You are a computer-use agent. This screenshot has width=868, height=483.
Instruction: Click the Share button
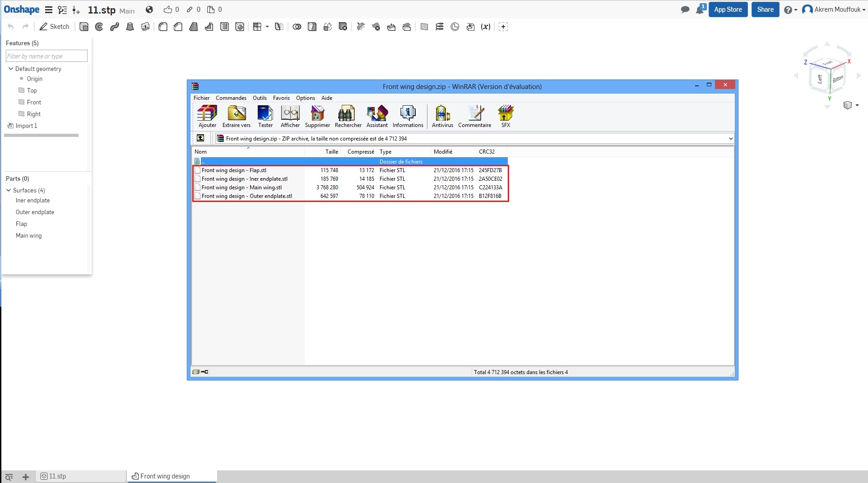coord(766,9)
